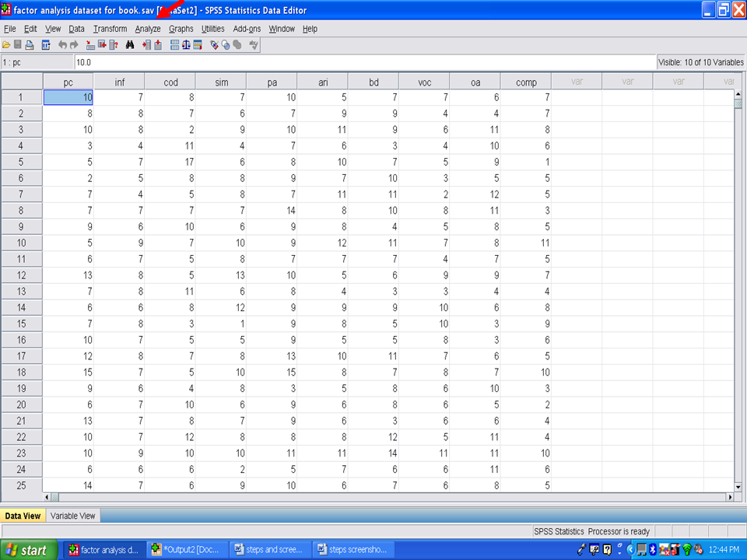This screenshot has width=747, height=560.
Task: Click the Value Labels tag icon
Action: [215, 45]
